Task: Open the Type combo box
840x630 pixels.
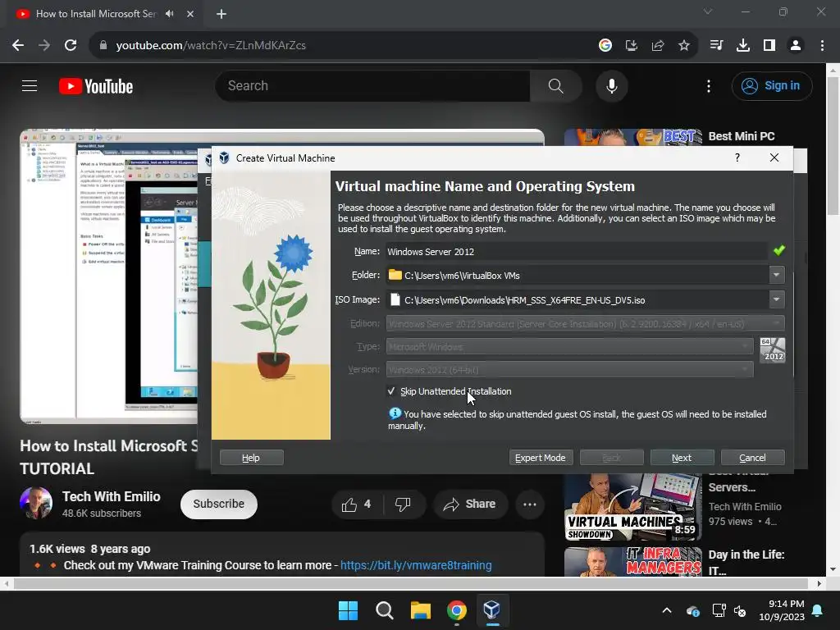Action: pyautogui.click(x=569, y=347)
